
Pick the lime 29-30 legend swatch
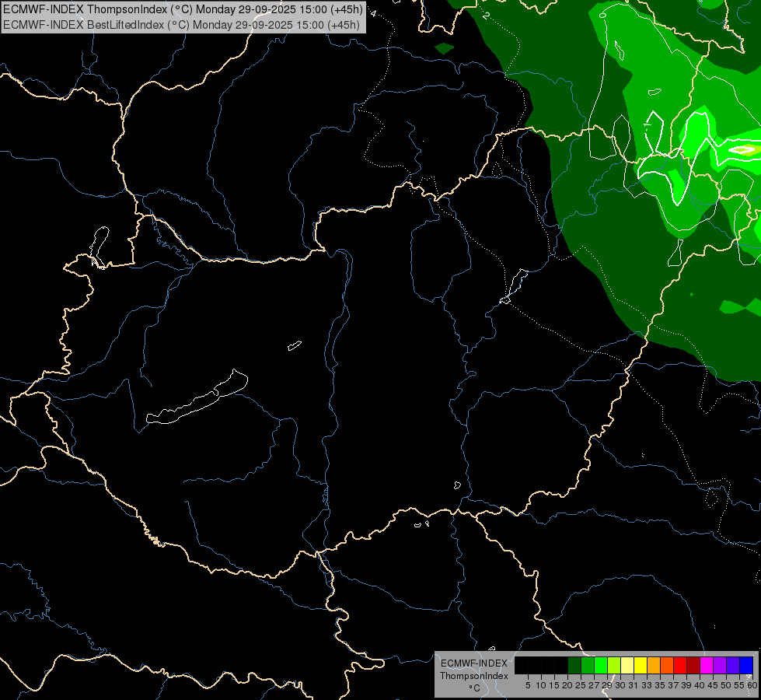(614, 666)
